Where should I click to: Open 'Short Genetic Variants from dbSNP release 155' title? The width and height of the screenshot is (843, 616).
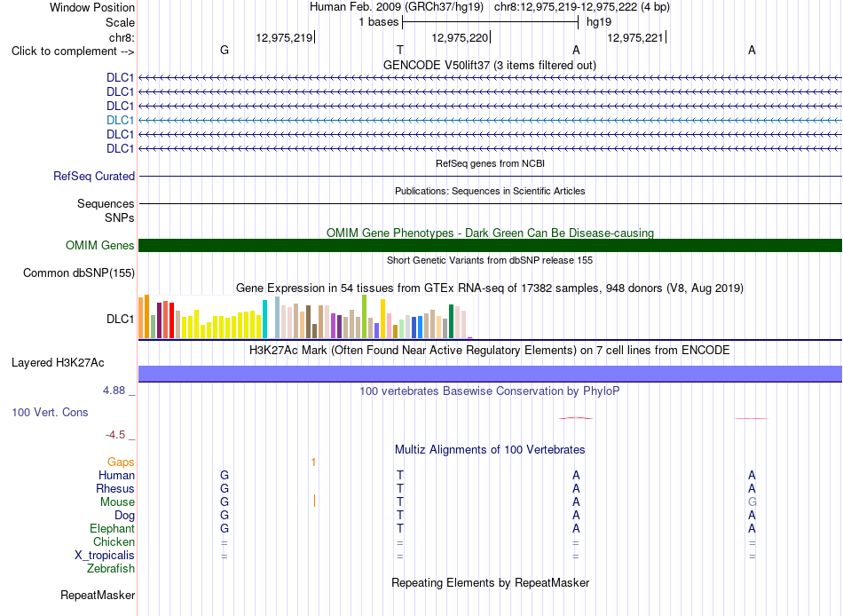pos(490,260)
